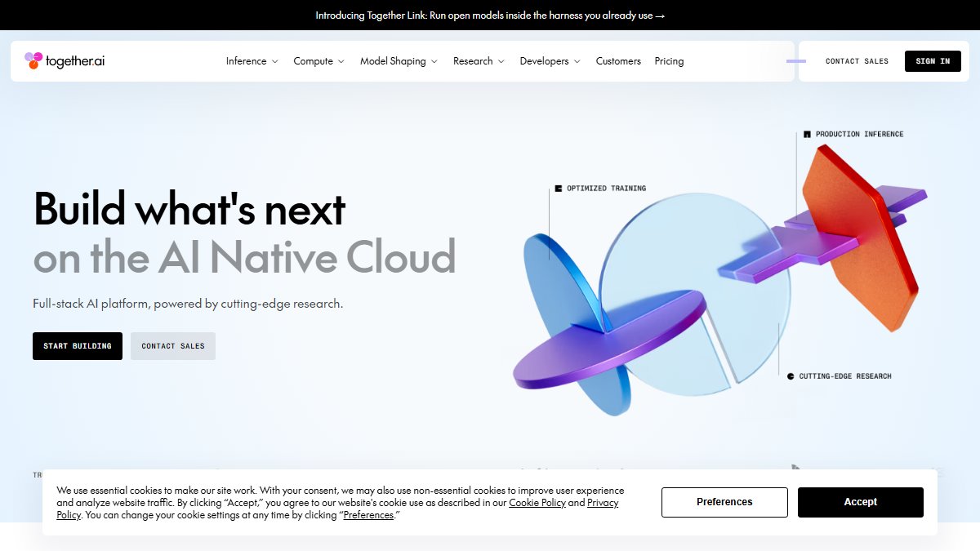Screen dimensions: 980x551
Task: Expand the Inference dropdown menu
Action: click(x=252, y=61)
